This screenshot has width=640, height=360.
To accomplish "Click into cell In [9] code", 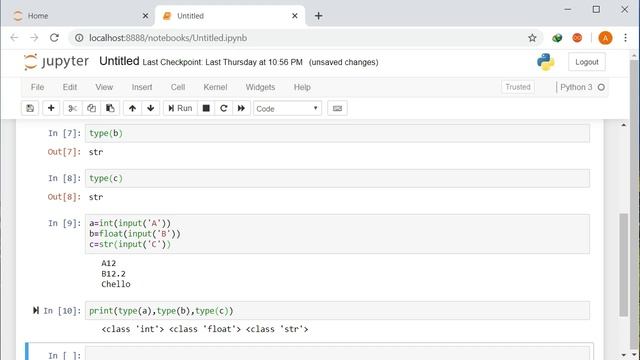I will [337, 234].
